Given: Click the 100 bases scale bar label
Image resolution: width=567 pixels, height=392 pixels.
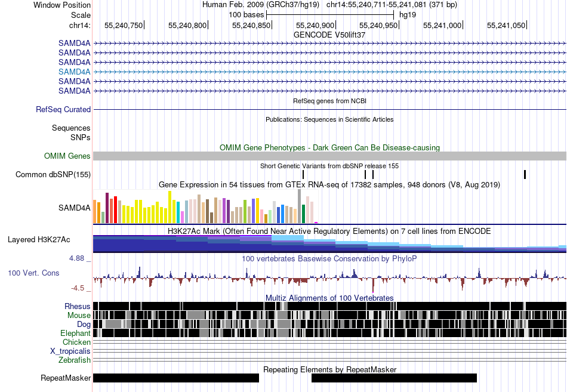Looking at the screenshot, I should click(x=246, y=15).
